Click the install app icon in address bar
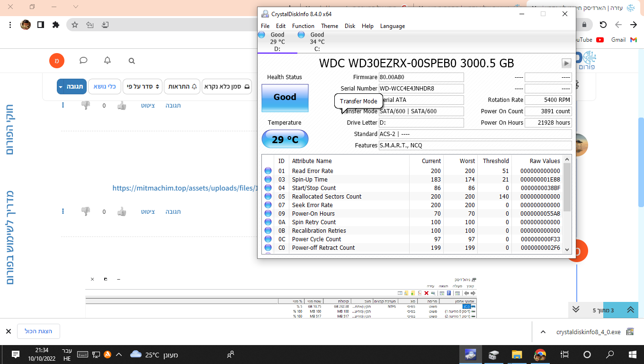 [x=105, y=25]
